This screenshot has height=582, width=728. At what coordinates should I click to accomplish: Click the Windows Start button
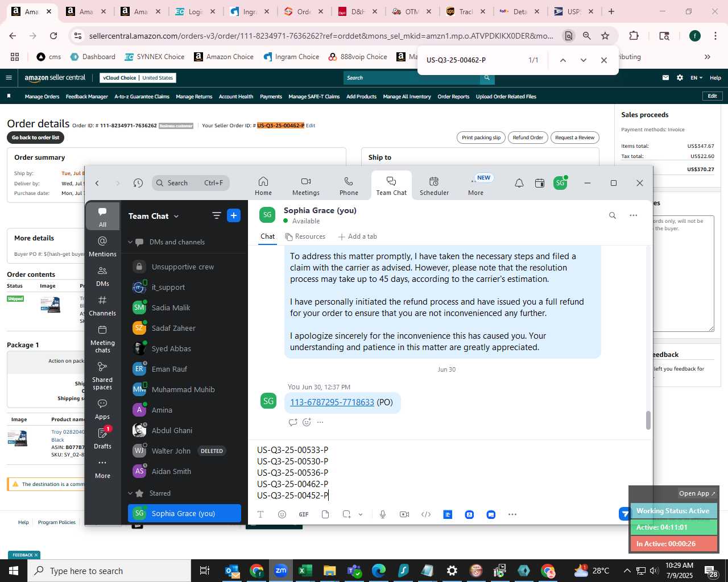coord(13,571)
